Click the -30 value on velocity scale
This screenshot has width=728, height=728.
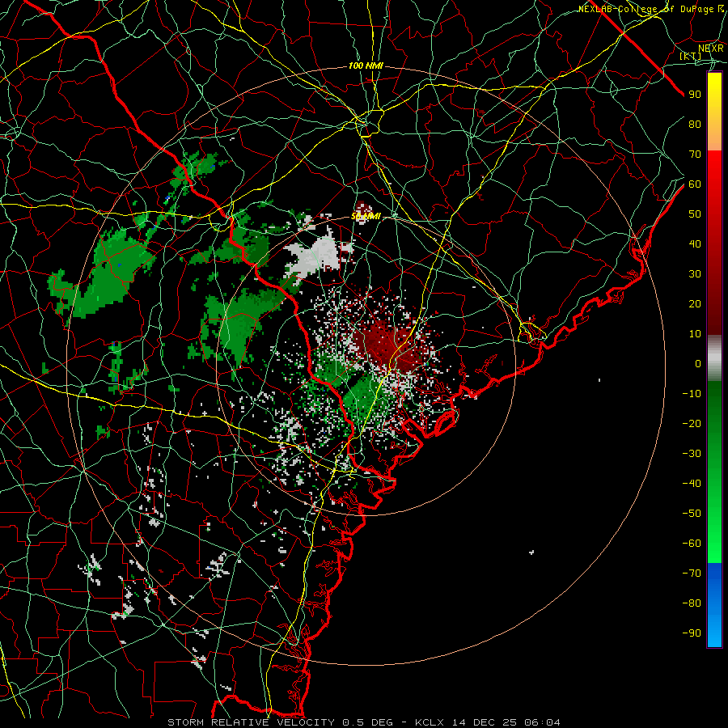(x=692, y=454)
